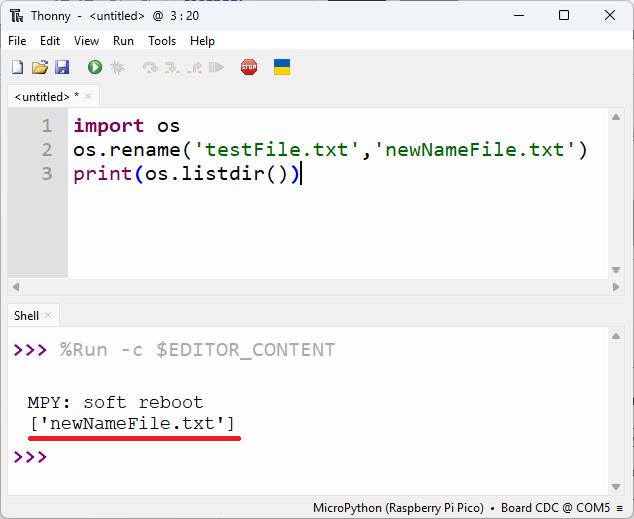
Task: Click line 2 containing os.rename in editor
Action: click(x=330, y=150)
